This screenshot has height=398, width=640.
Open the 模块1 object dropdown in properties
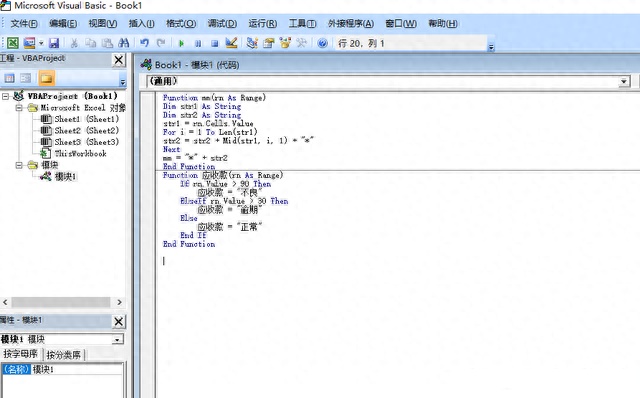click(118, 339)
